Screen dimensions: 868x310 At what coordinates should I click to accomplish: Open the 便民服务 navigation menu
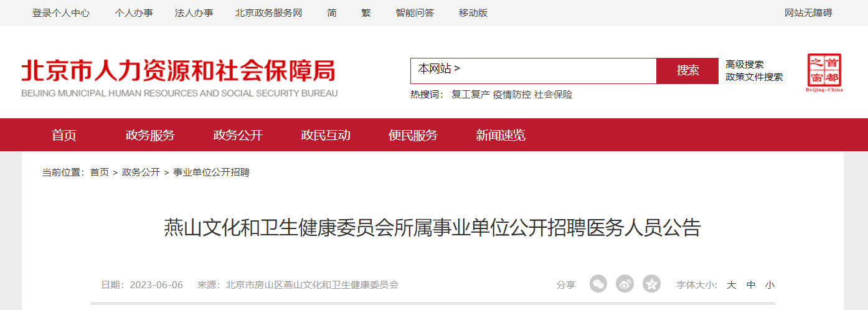pos(413,135)
